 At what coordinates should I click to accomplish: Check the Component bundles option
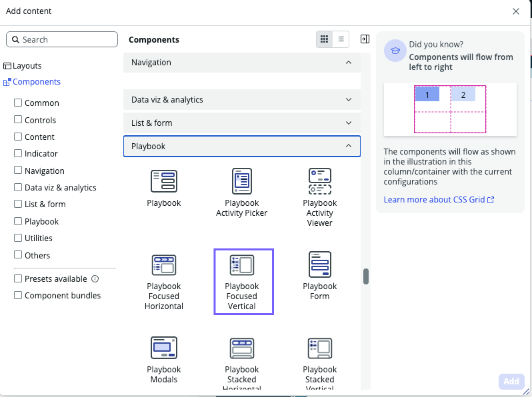pos(18,295)
